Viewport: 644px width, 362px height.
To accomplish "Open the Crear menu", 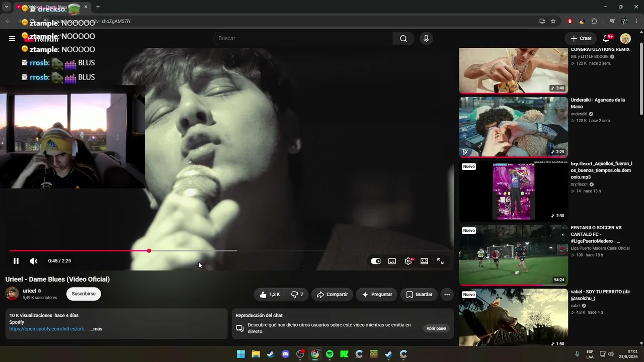I will 581,38.
